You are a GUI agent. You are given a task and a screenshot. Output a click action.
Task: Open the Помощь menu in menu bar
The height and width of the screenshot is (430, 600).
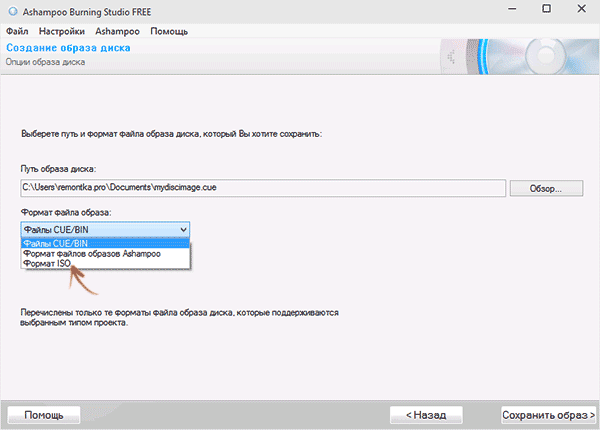click(168, 31)
